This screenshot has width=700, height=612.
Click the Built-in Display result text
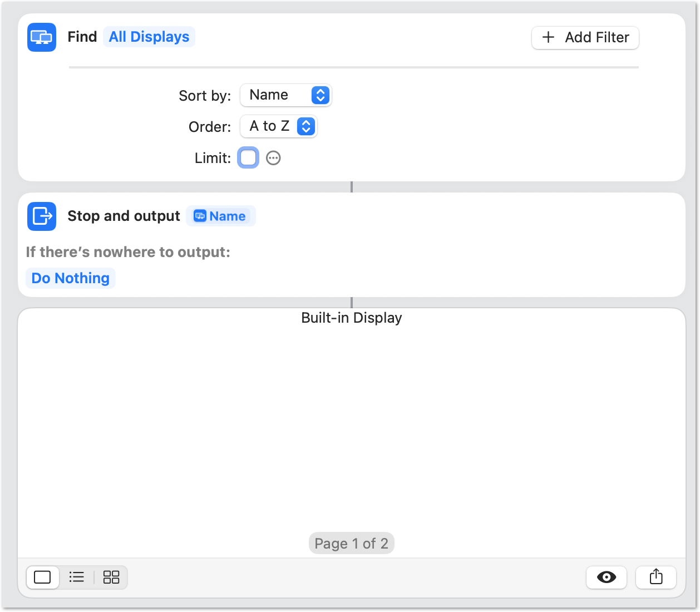(x=352, y=318)
